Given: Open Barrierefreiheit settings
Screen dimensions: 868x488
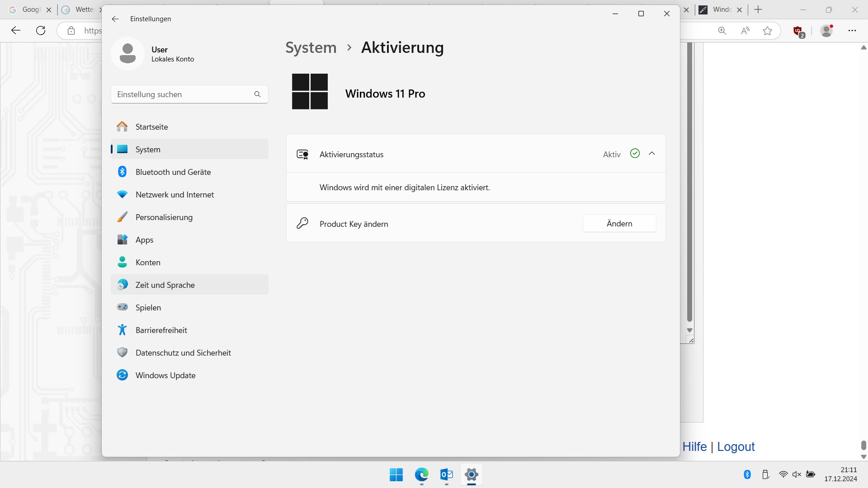Looking at the screenshot, I should (x=189, y=330).
